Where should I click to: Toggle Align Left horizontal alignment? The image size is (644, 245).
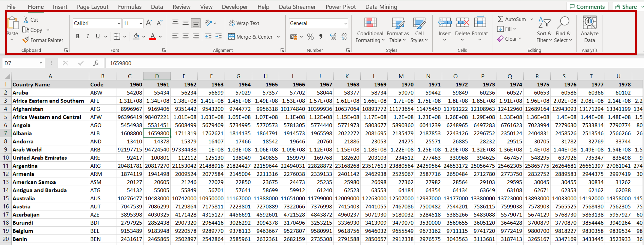[x=175, y=37]
